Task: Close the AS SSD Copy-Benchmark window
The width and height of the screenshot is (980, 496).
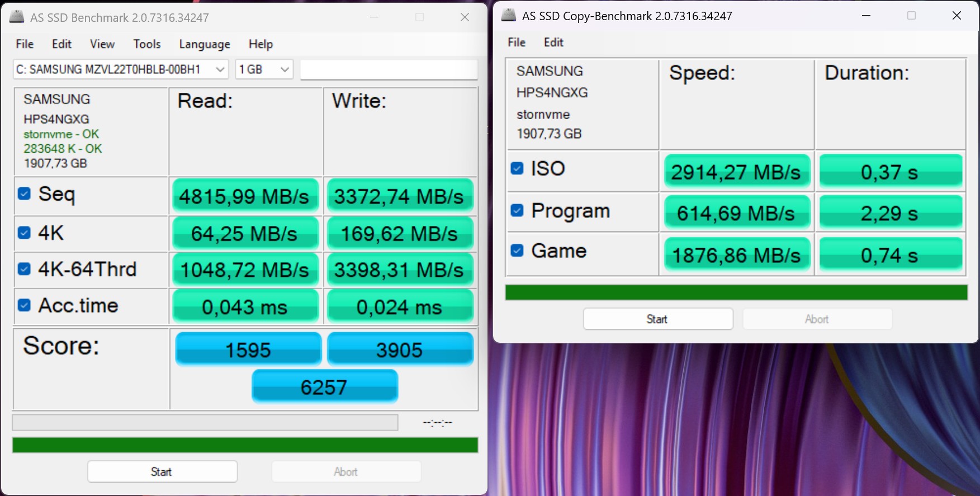Action: [957, 16]
